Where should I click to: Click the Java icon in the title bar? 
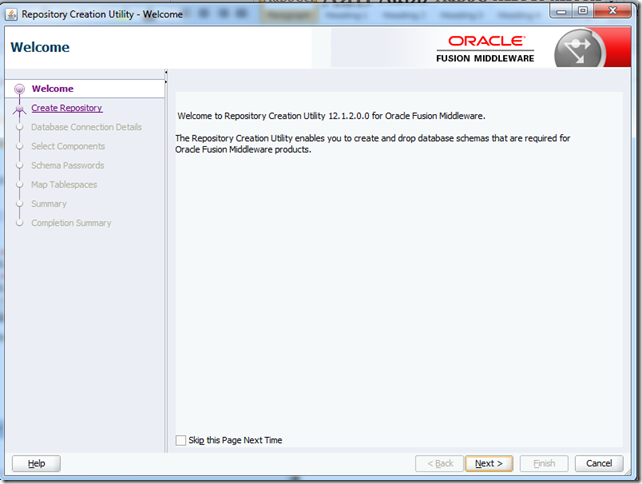pos(11,14)
